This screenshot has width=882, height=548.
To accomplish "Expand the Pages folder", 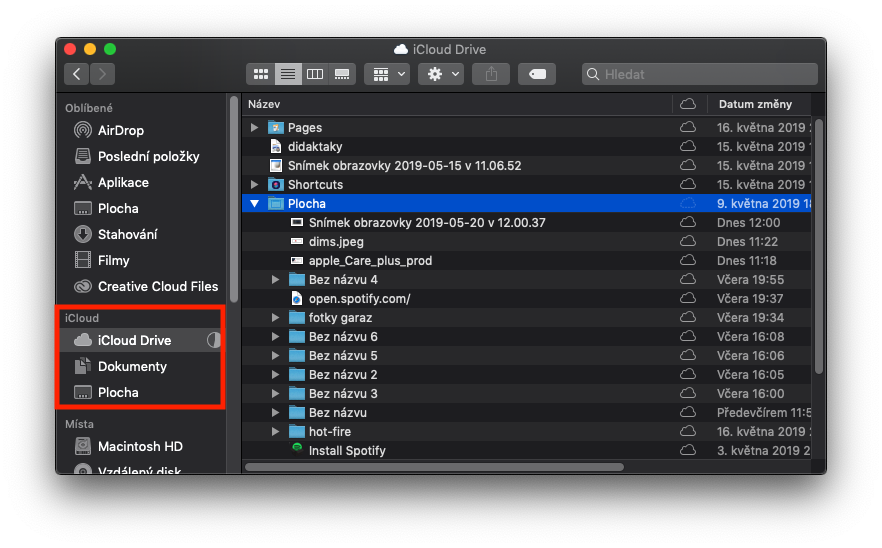I will [254, 128].
